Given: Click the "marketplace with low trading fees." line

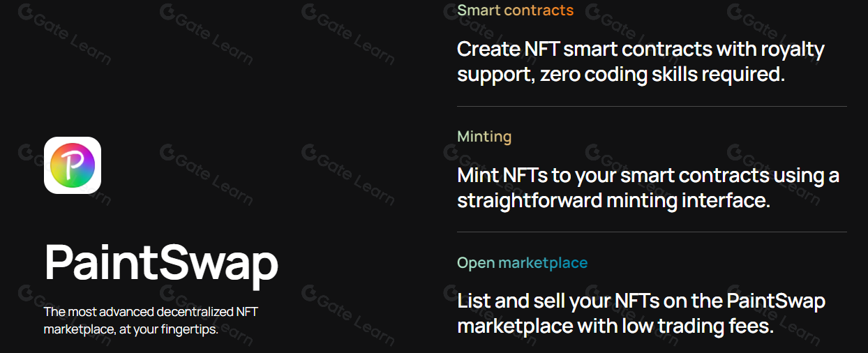Looking at the screenshot, I should [615, 326].
